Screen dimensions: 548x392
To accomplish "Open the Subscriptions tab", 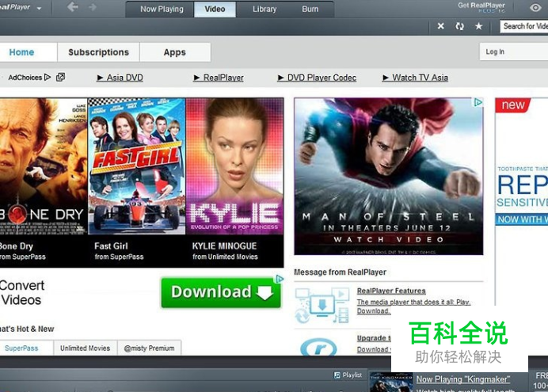I will pos(98,52).
